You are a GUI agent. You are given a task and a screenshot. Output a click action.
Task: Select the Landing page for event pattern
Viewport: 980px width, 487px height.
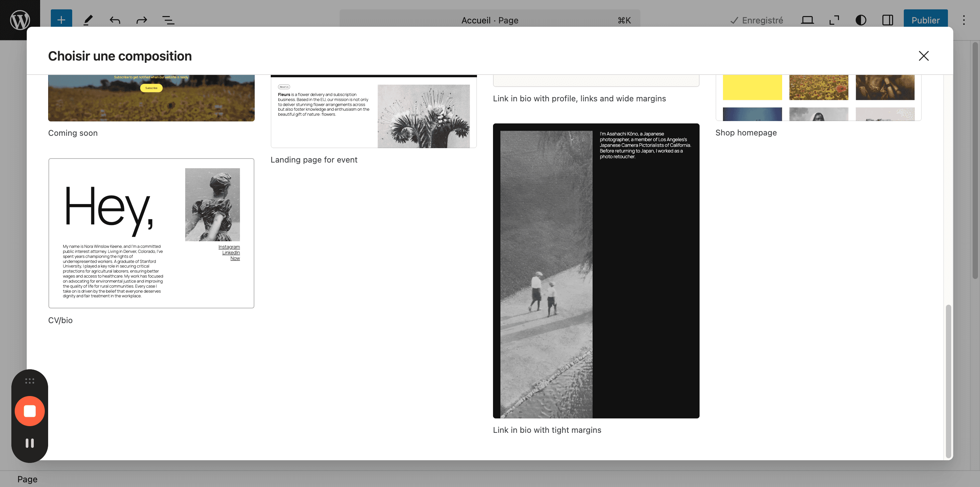(x=374, y=111)
